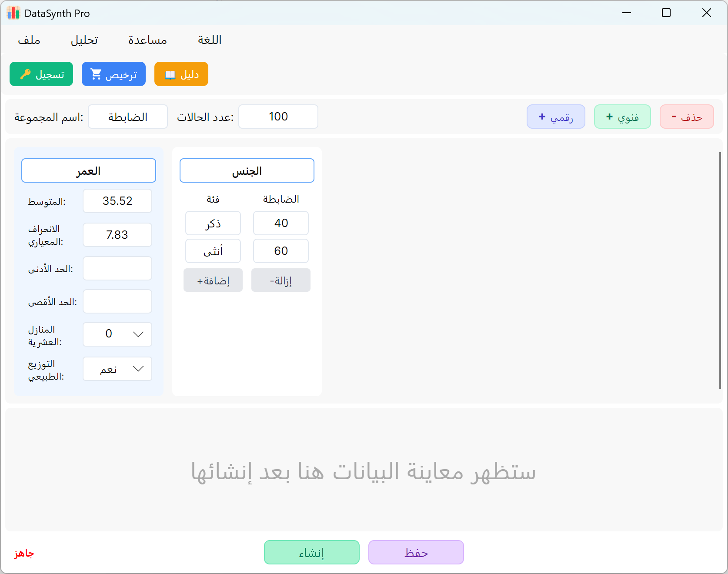Click the إضافة+ button
728x574 pixels.
(x=213, y=280)
